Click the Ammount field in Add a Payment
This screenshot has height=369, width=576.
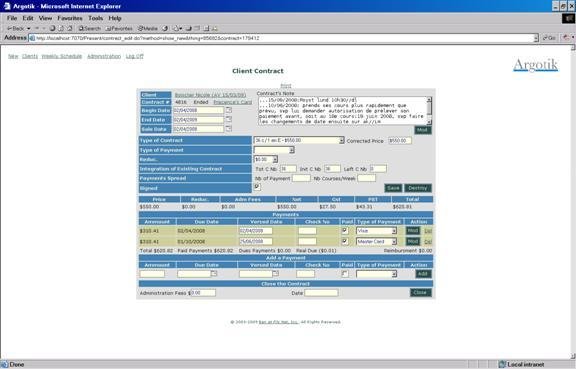[x=152, y=274]
